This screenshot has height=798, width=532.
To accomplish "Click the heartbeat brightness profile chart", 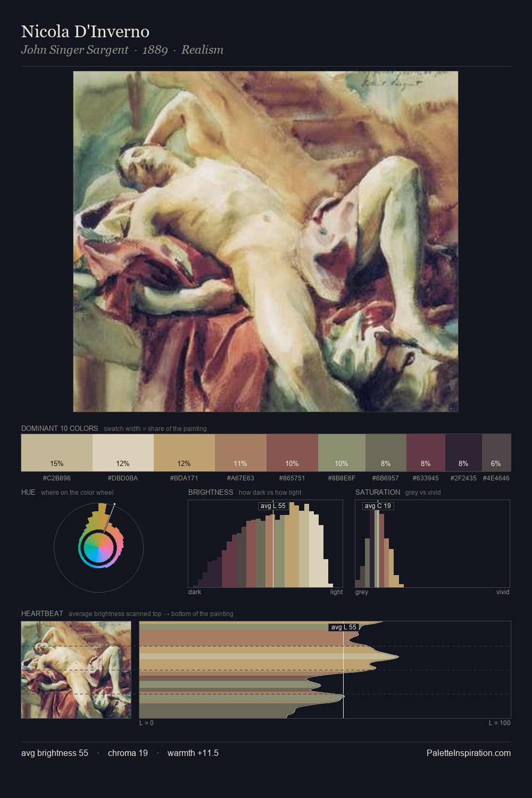I will 325,670.
